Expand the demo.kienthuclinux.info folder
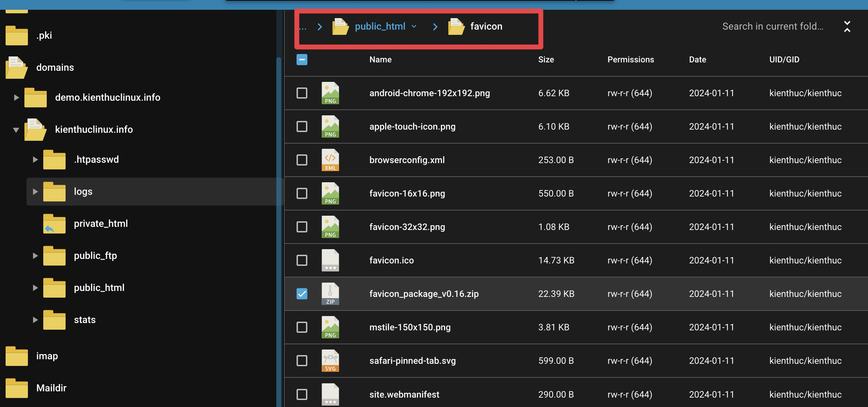This screenshot has height=407, width=868. coord(16,98)
